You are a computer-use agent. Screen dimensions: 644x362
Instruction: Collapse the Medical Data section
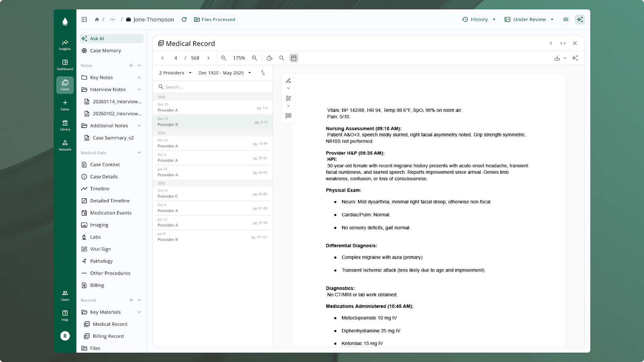(x=139, y=152)
